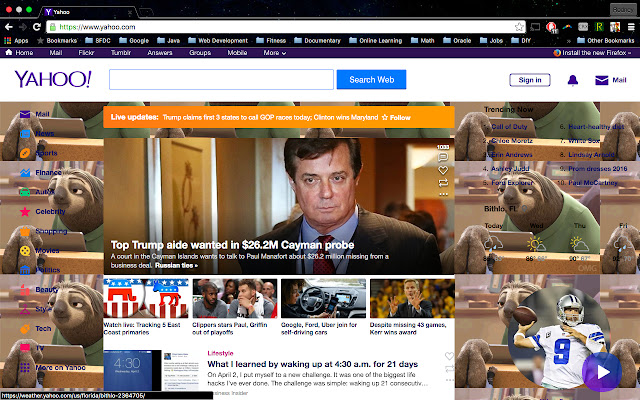Click the comment icon on lead story
This screenshot has width=640, height=400.
pyautogui.click(x=443, y=157)
